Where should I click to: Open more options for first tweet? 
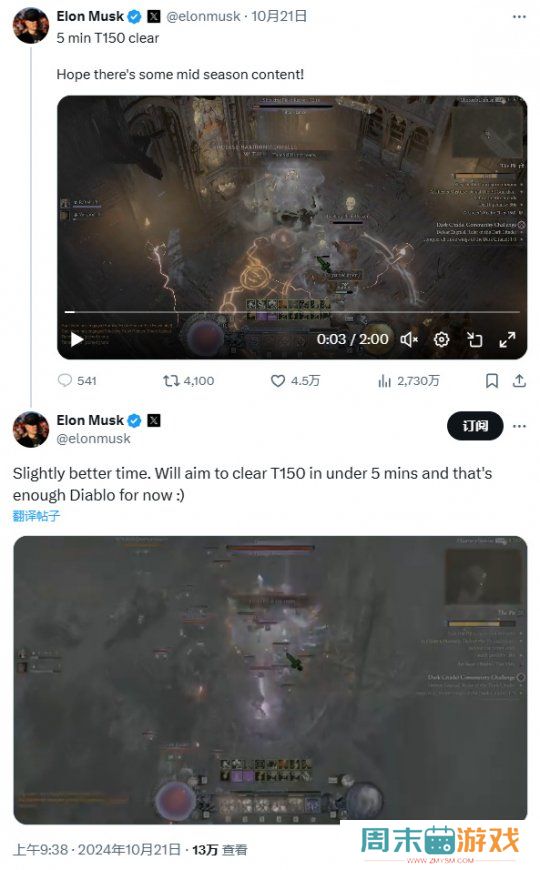pyautogui.click(x=519, y=17)
